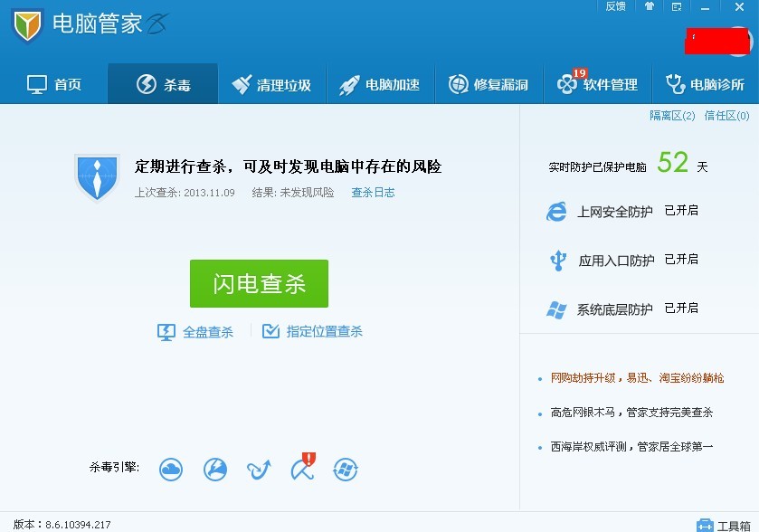Click the lightning-bolt antivirus engine icon
Screen dimensions: 759x532
[x=215, y=470]
